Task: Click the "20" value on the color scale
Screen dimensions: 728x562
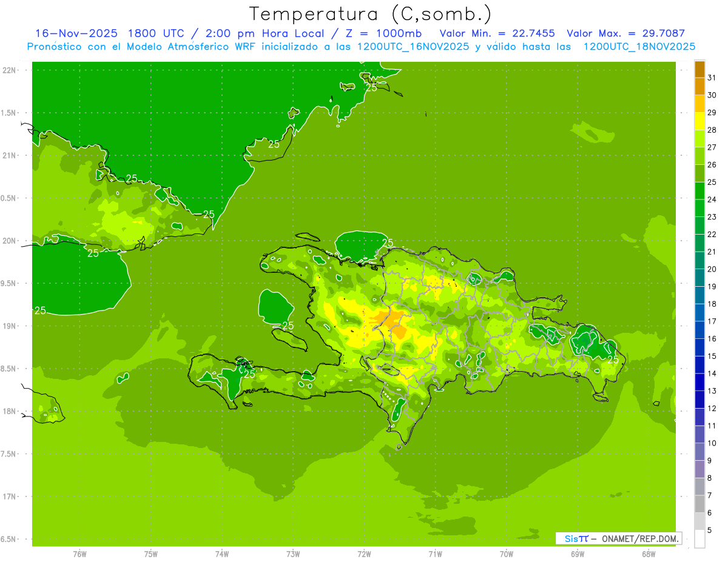Action: [x=712, y=269]
